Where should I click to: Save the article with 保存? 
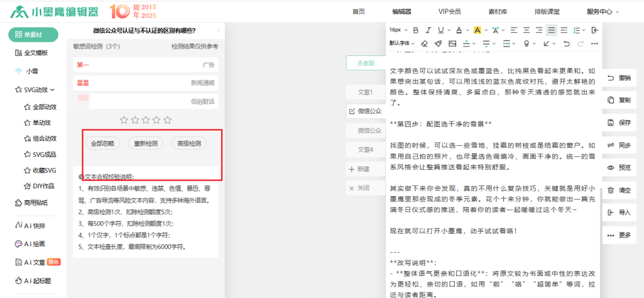click(x=619, y=123)
